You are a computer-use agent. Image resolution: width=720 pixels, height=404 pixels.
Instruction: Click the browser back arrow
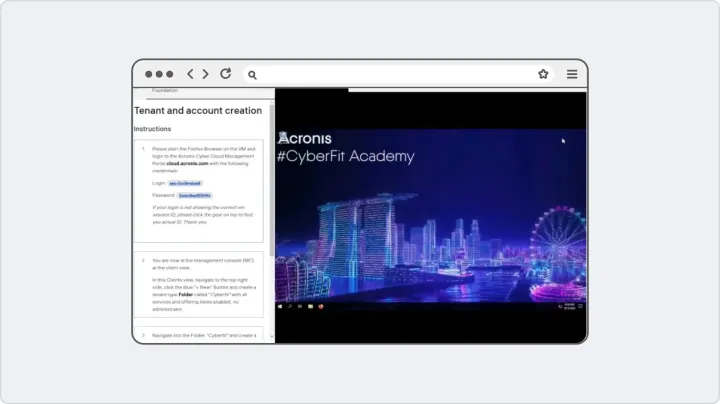pos(191,74)
